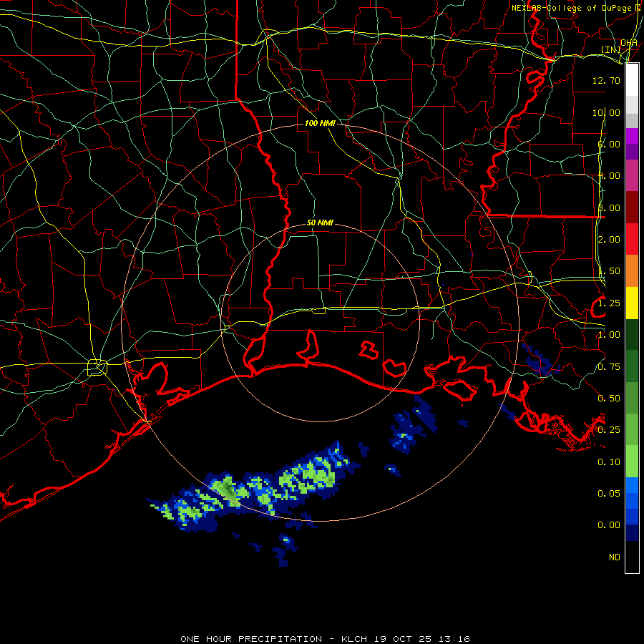Click the ONE HOUR PRECIPITATION KLCH caption
This screenshot has width=644, height=644.
click(325, 639)
